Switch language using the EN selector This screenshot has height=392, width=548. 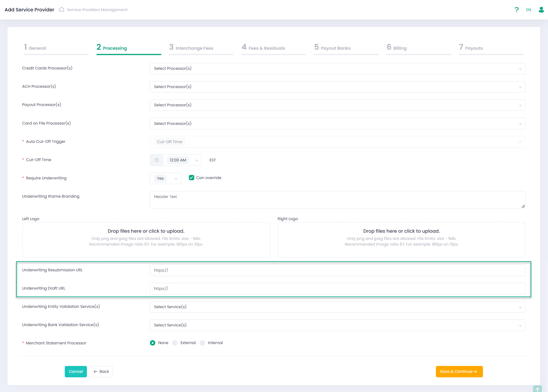529,10
